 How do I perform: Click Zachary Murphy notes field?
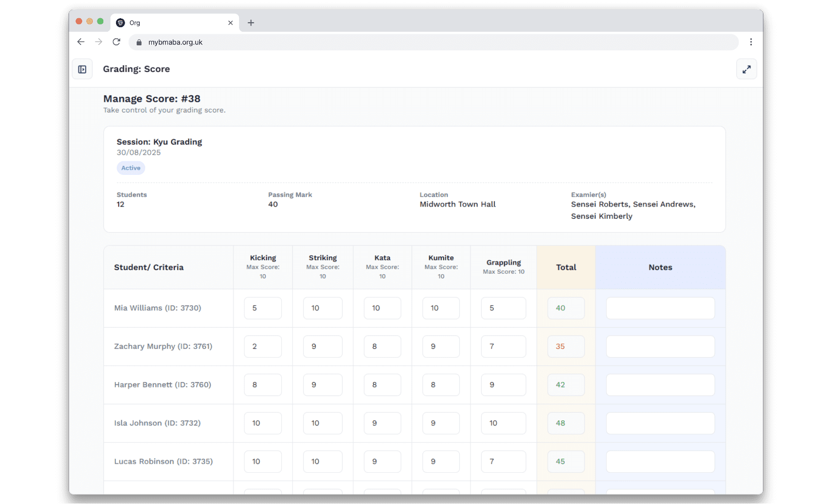pos(660,346)
